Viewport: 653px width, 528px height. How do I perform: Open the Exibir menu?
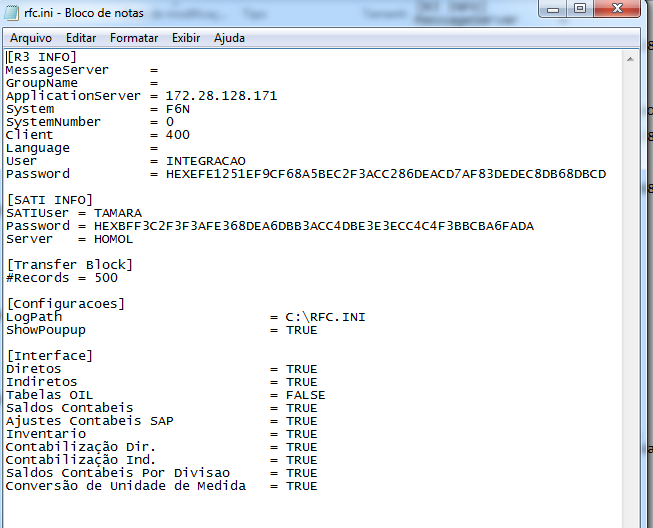(x=186, y=38)
